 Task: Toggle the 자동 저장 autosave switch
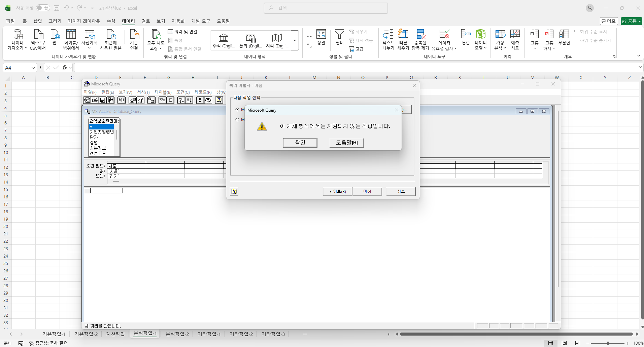pos(43,8)
